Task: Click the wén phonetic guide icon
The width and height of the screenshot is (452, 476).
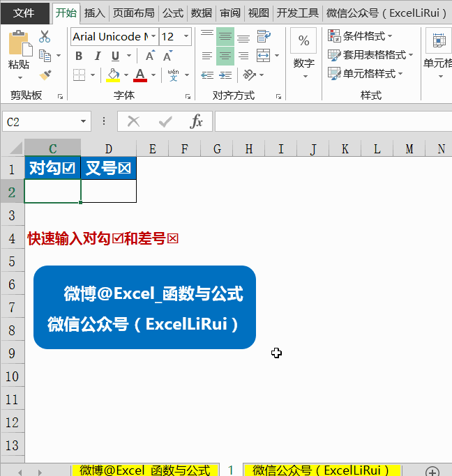Action: coord(173,75)
